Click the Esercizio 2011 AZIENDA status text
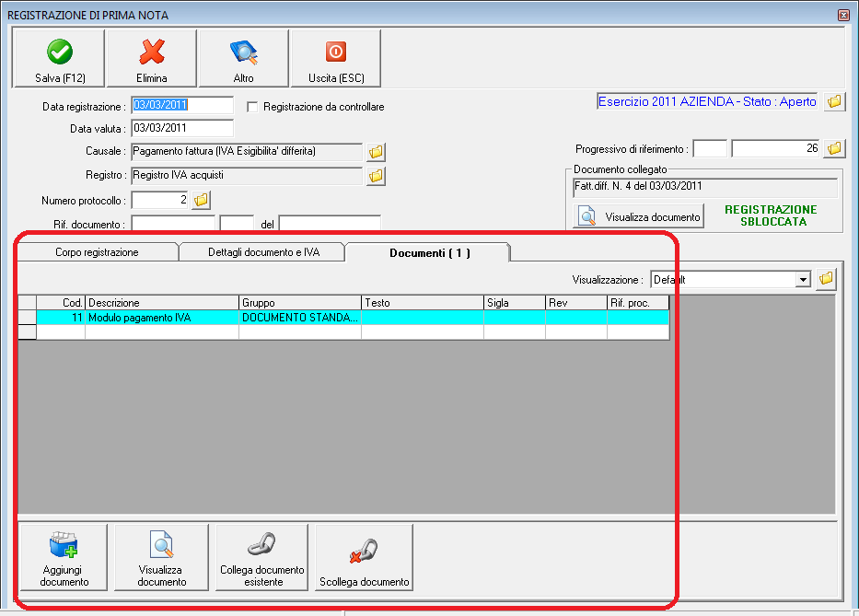The image size is (859, 616). click(707, 101)
